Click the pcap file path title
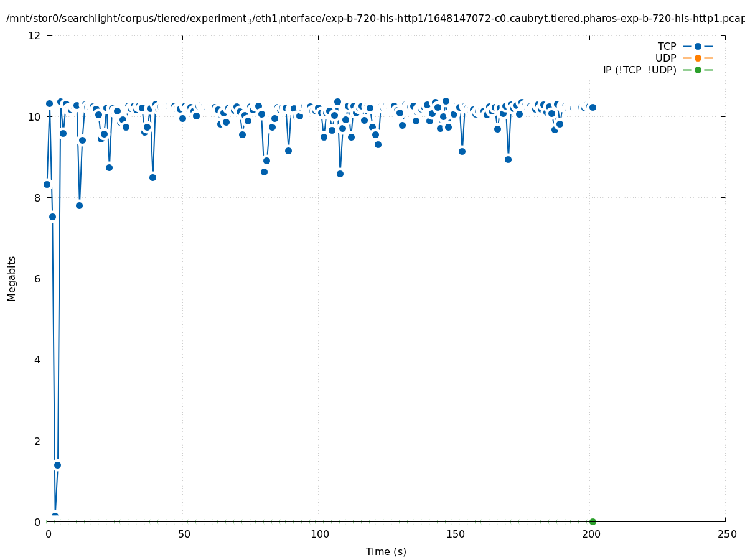The height and width of the screenshot is (560, 745). tap(375, 19)
